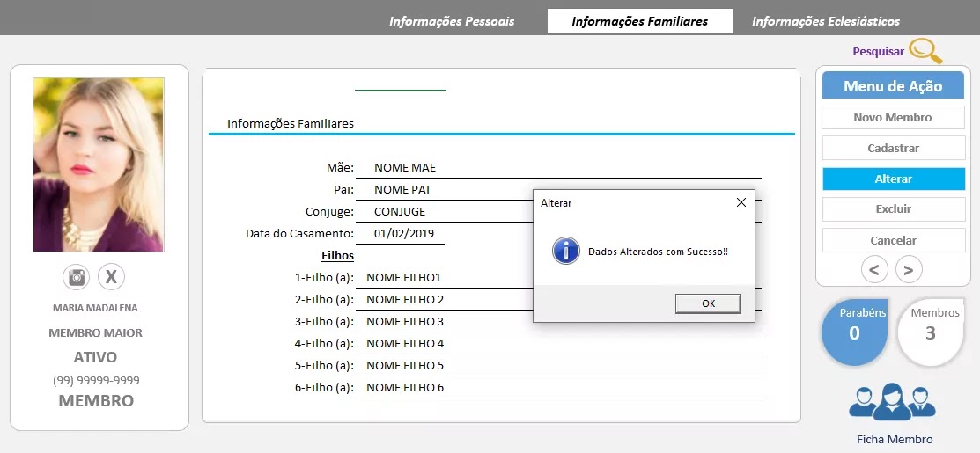Click the Cancelar button
Screen dimensions: 980x453
coord(893,240)
